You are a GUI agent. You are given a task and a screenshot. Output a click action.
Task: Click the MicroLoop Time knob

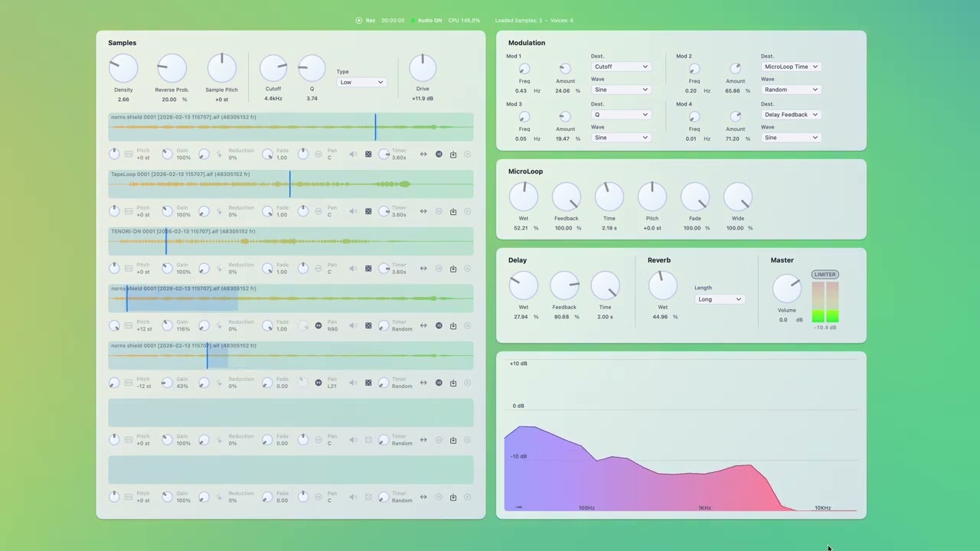tap(609, 197)
